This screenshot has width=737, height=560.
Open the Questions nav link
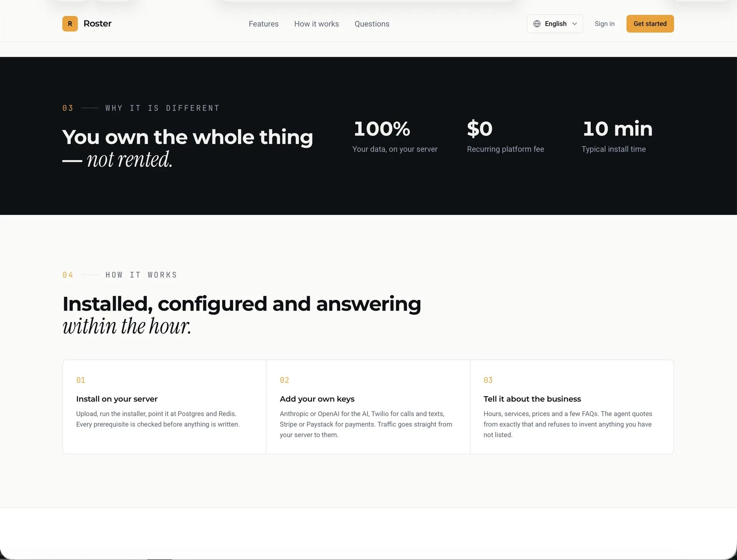coord(372,24)
